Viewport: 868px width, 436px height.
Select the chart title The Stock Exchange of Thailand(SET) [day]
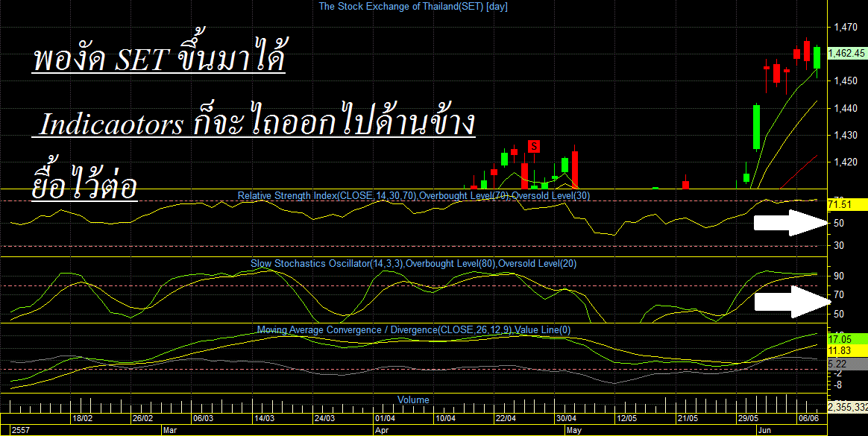pos(413,7)
